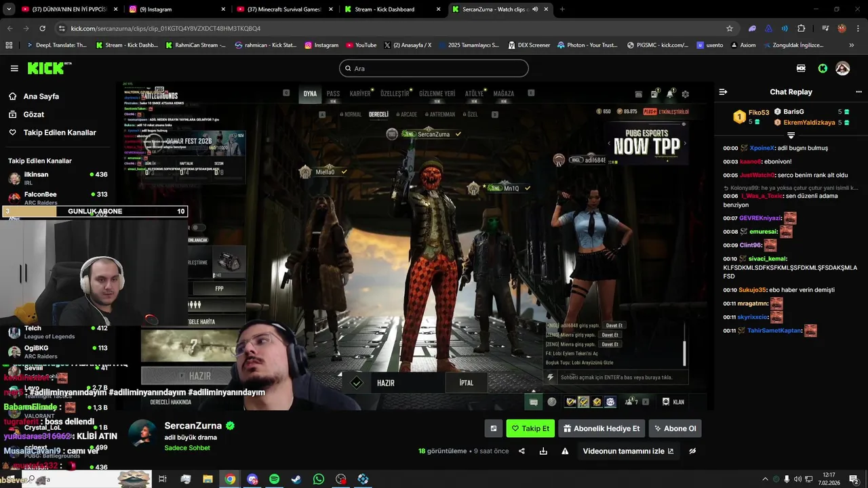Click Takip Et follow button
The image size is (868, 488).
[x=530, y=428]
